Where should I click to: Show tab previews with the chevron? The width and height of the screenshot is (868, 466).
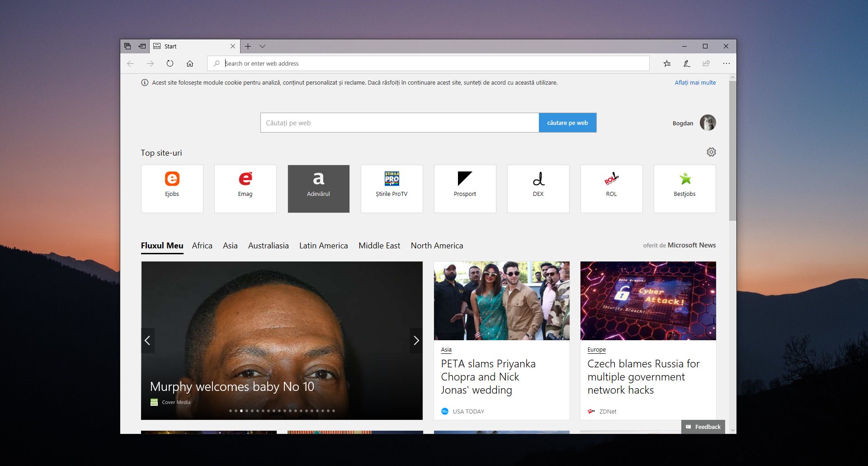click(x=263, y=46)
